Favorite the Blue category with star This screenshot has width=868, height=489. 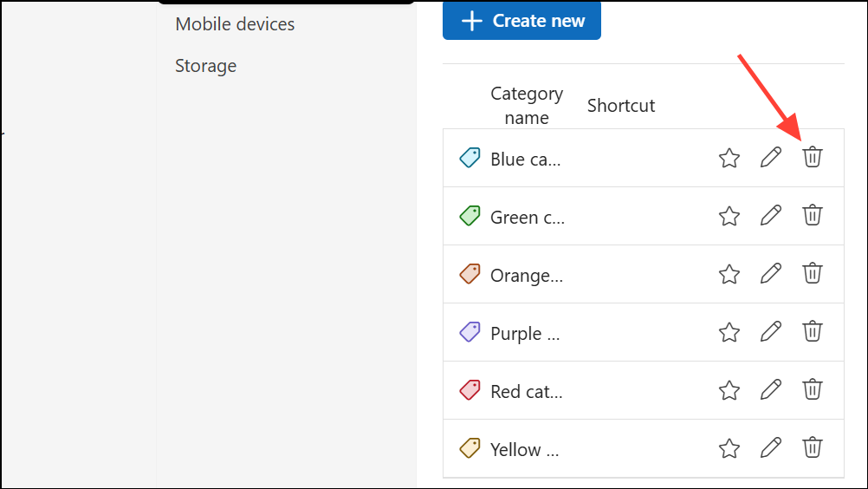[729, 158]
